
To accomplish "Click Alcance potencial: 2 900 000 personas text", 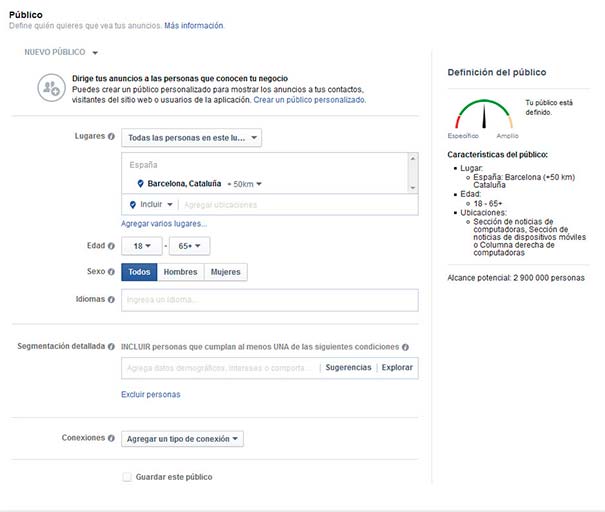I will (516, 278).
